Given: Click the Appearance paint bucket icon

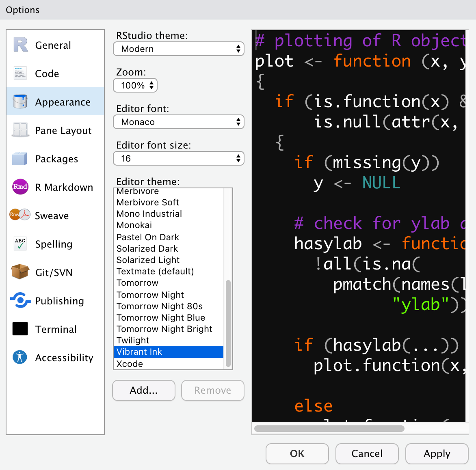Looking at the screenshot, I should click(x=20, y=101).
